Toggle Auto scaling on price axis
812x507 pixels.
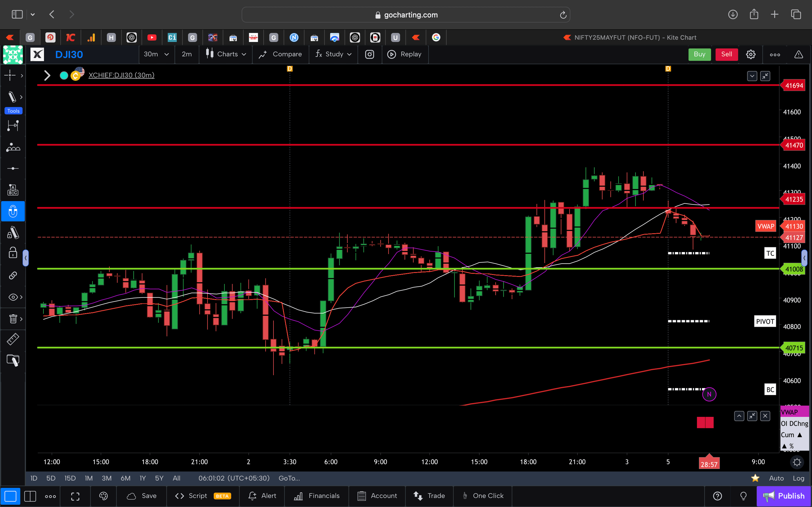777,478
